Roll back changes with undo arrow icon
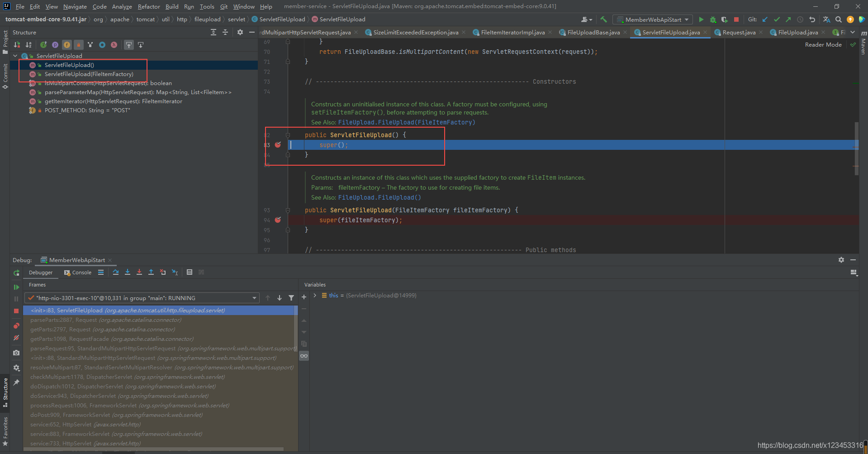The height and width of the screenshot is (454, 868). tap(812, 19)
